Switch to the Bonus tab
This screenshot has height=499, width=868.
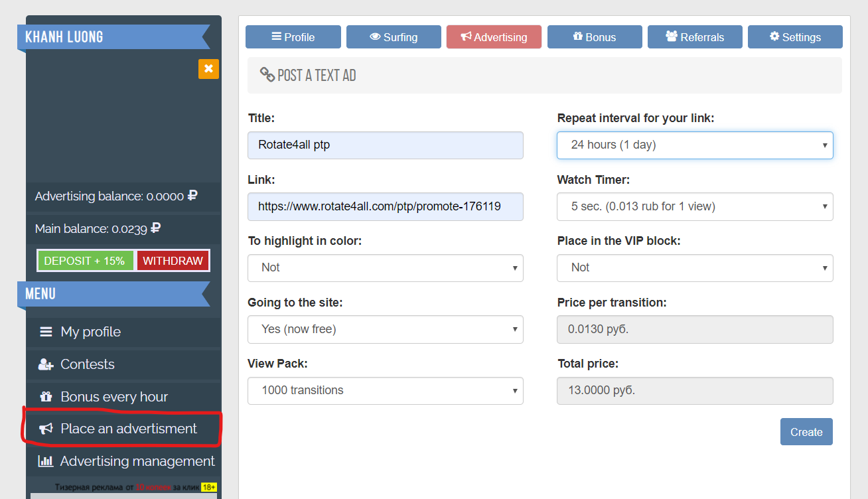595,37
